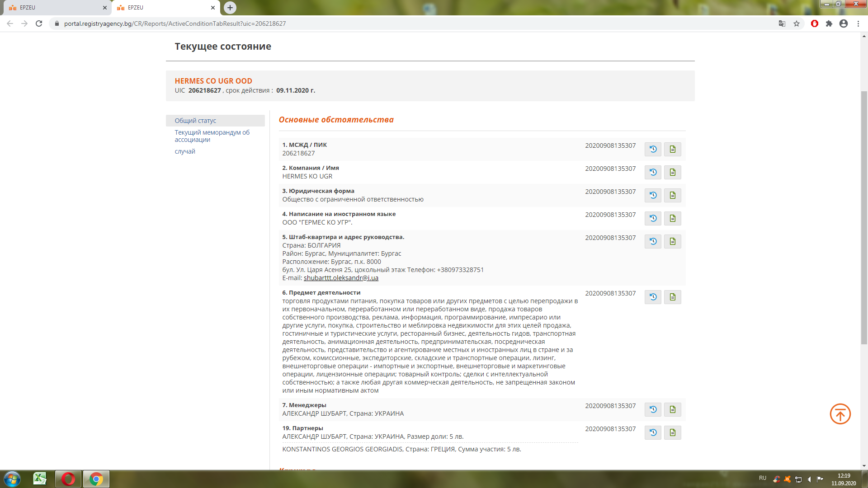
Task: Open Текущий меморандум об ассоциации section
Action: [212, 136]
